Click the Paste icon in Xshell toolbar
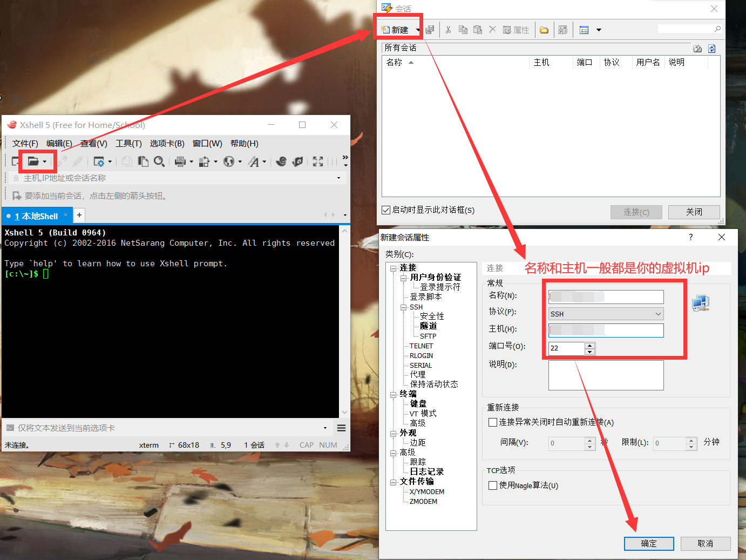 143,161
